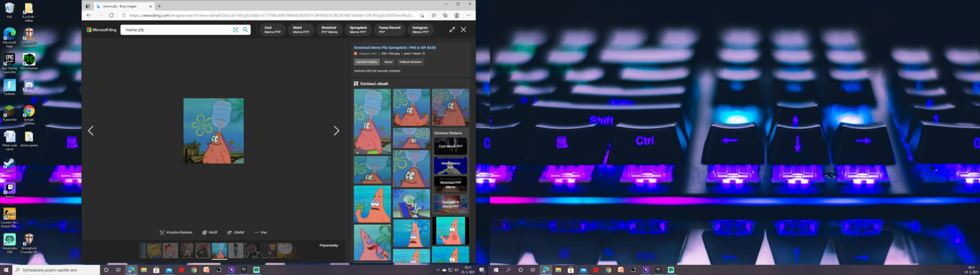Image resolution: width=980 pixels, height=275 pixels.
Task: Expand image viewer to full screen
Action: (x=452, y=30)
